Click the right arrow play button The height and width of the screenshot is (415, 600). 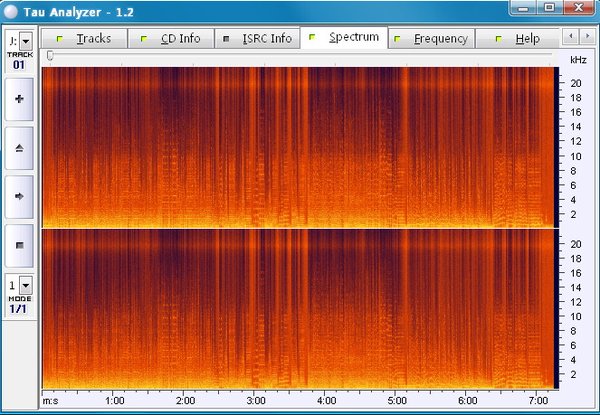19,197
